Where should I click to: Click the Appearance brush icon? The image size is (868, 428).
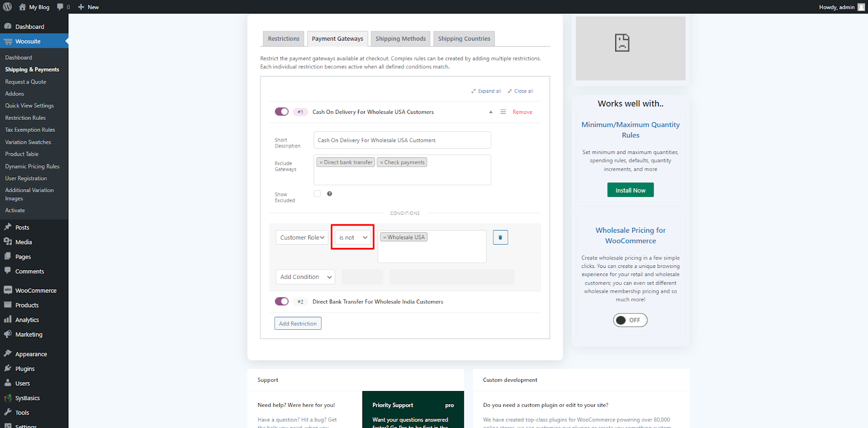pos(8,354)
